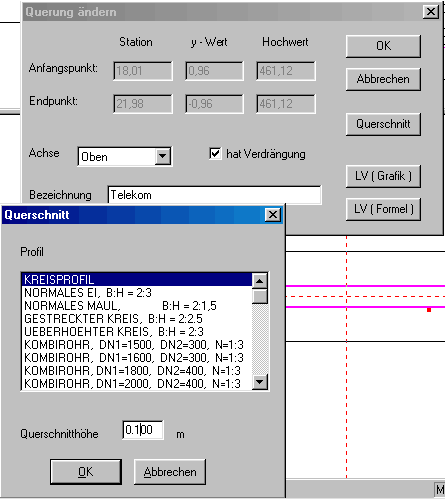The image size is (446, 500).
Task: Click the Querschnitthöhe input field
Action: tap(143, 430)
